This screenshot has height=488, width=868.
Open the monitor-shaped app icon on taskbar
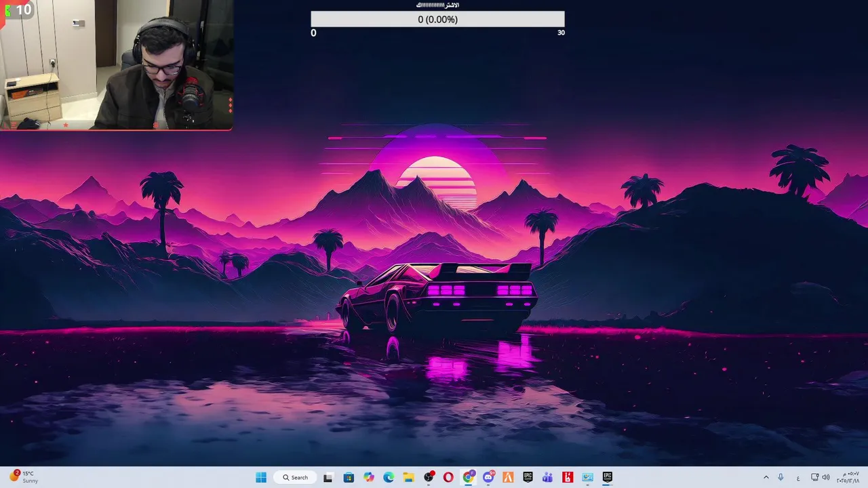click(587, 477)
